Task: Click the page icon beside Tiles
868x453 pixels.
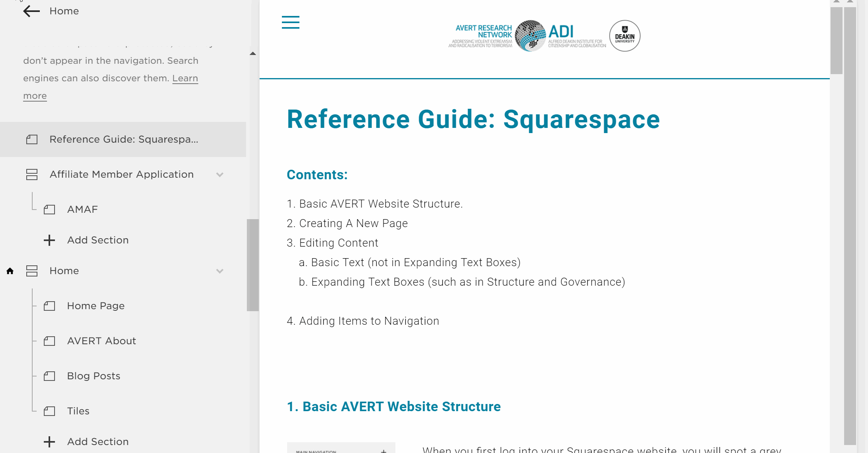Action: pos(49,411)
